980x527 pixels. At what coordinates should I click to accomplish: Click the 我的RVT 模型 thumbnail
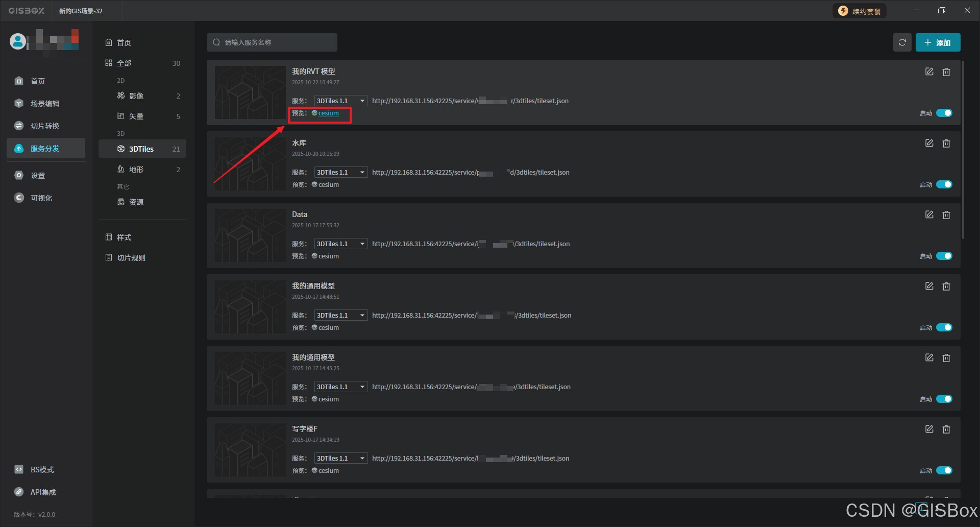[250, 92]
